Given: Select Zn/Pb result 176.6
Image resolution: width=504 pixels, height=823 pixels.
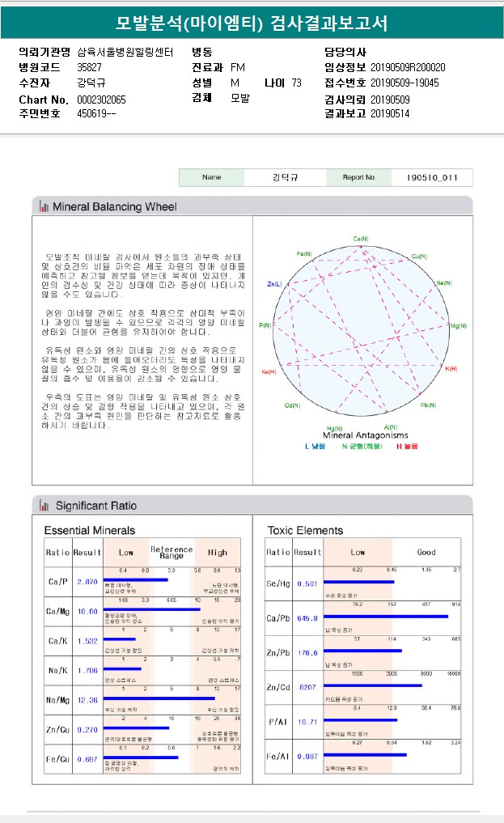Looking at the screenshot, I should pos(307,653).
